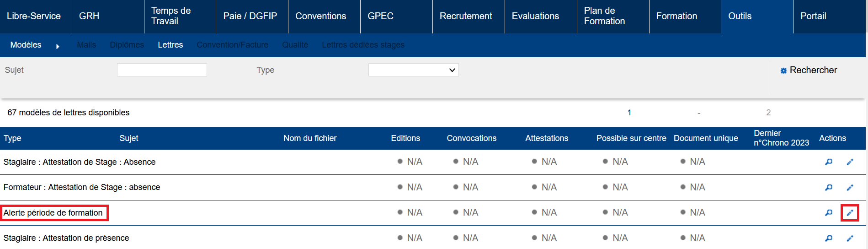Open the Convention/Facture tab

tap(232, 45)
